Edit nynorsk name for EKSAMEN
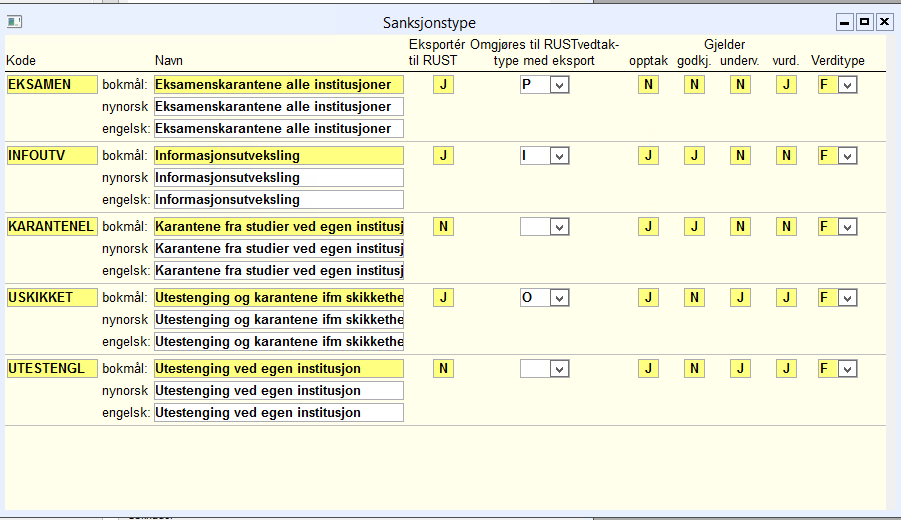Viewport: 901px width, 520px height. (x=279, y=106)
